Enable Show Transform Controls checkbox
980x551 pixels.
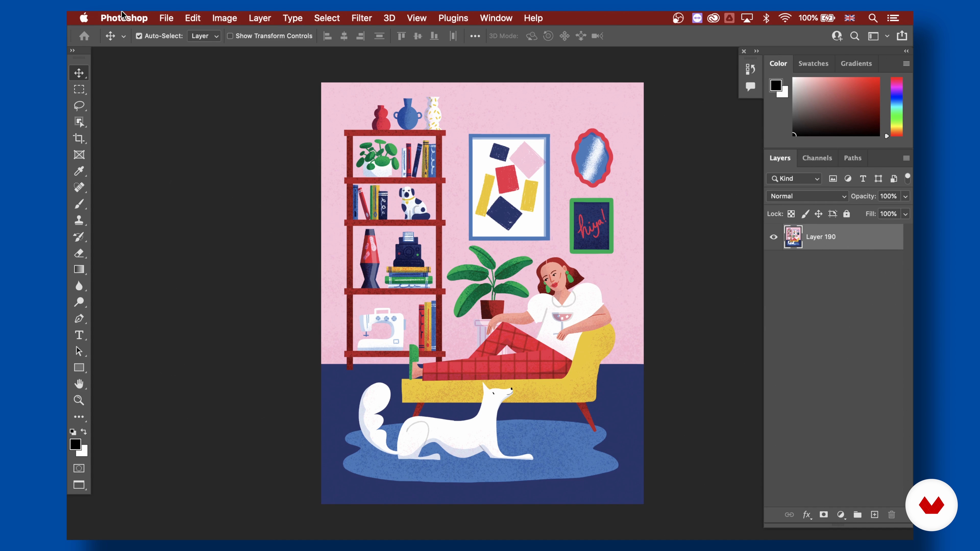click(x=230, y=36)
